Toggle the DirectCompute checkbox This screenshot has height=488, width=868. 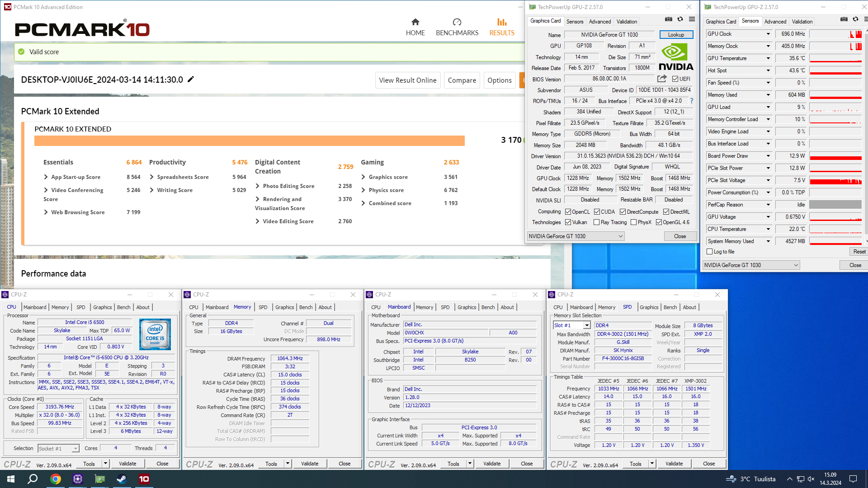click(x=623, y=212)
